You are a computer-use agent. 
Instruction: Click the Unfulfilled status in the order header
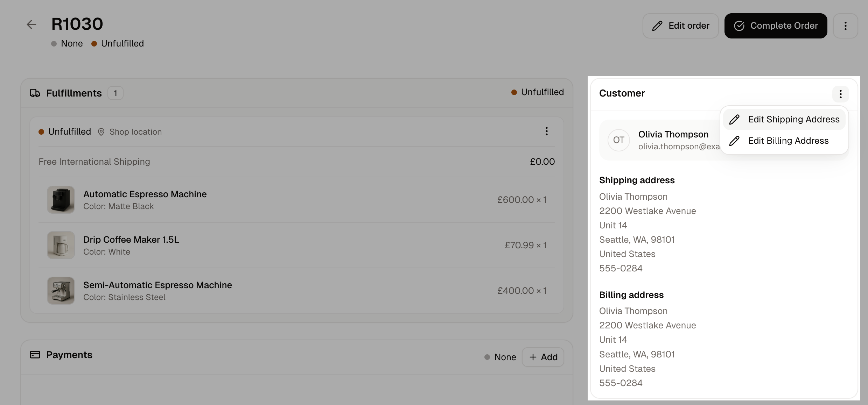pyautogui.click(x=118, y=43)
